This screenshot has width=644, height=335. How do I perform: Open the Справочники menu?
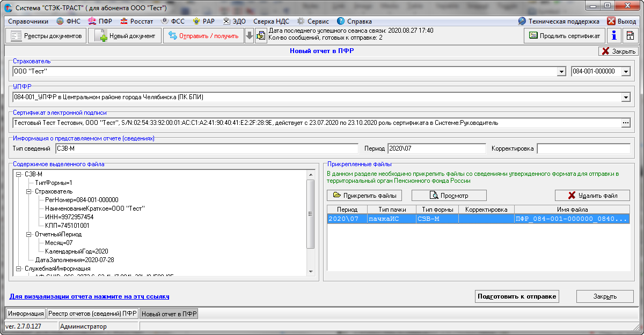28,21
